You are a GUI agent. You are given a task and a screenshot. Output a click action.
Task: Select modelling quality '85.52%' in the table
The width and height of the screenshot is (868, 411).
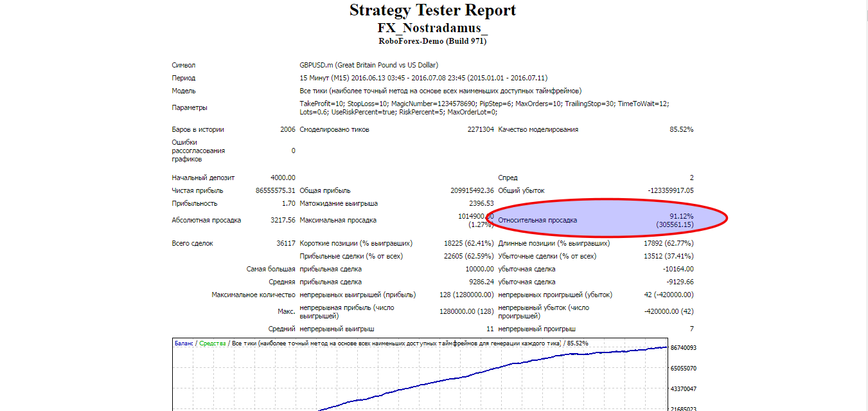click(681, 129)
